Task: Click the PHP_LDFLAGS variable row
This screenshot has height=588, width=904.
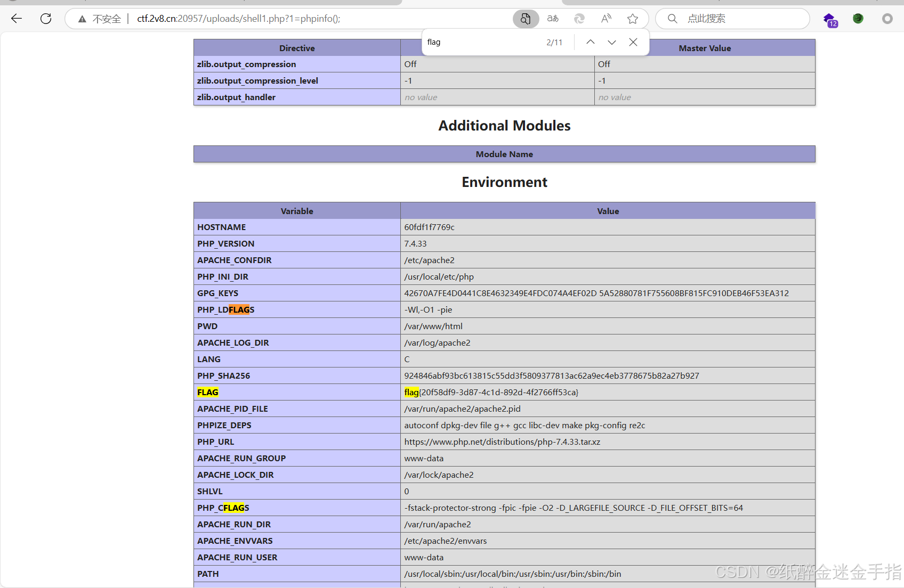Action: (x=504, y=309)
